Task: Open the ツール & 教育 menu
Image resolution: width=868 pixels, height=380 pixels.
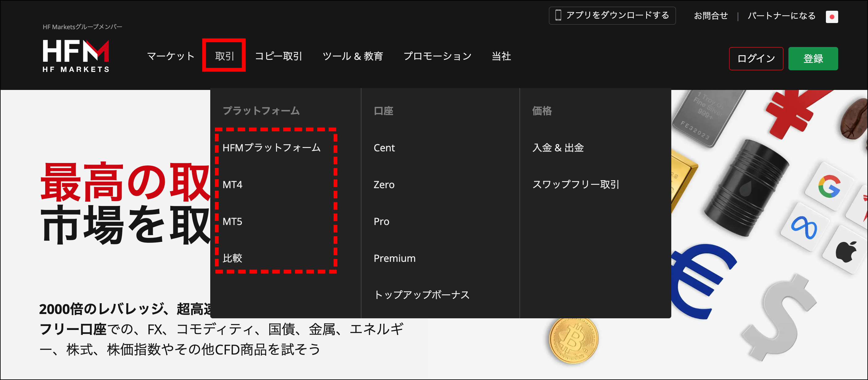Action: click(353, 56)
